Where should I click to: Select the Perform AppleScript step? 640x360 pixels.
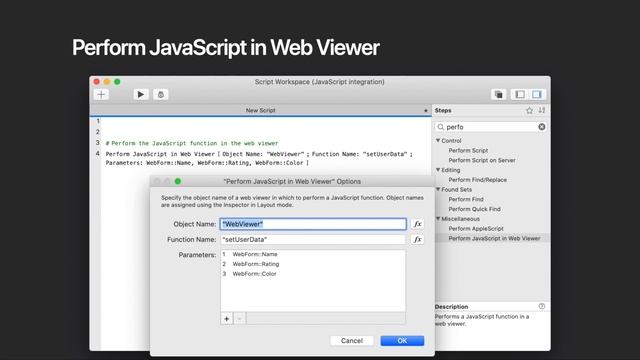pyautogui.click(x=476, y=229)
